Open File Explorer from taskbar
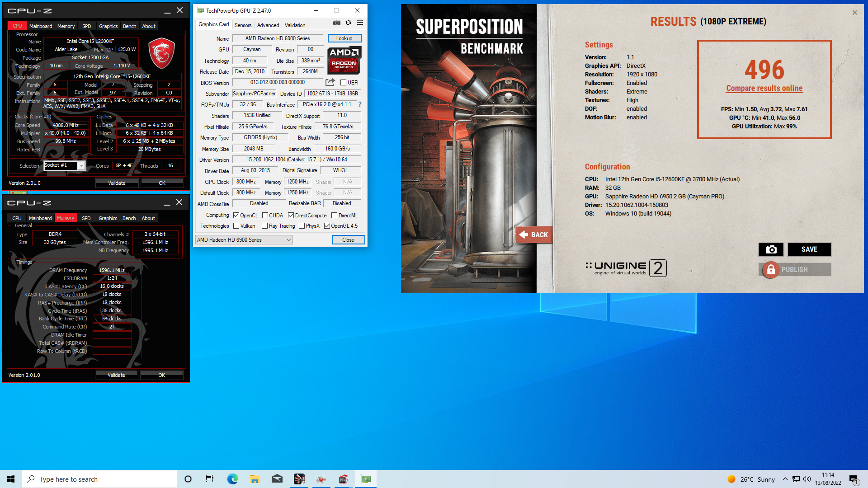 pyautogui.click(x=255, y=479)
